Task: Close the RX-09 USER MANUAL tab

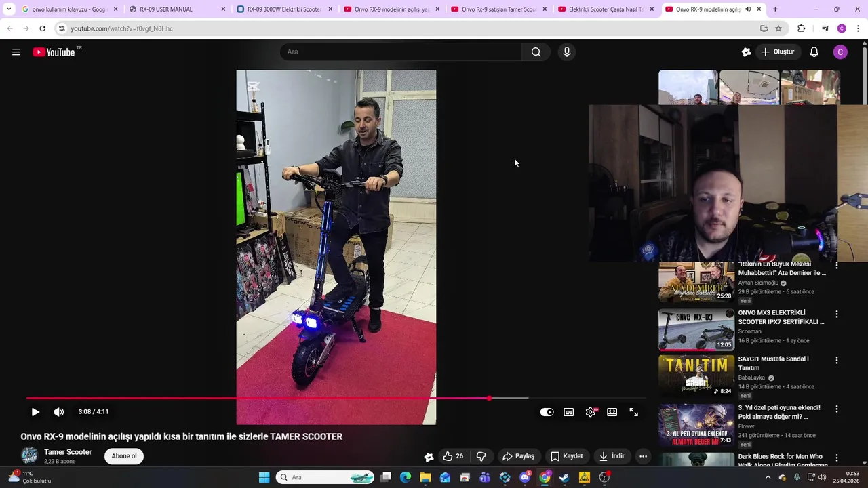Action: 223,9
